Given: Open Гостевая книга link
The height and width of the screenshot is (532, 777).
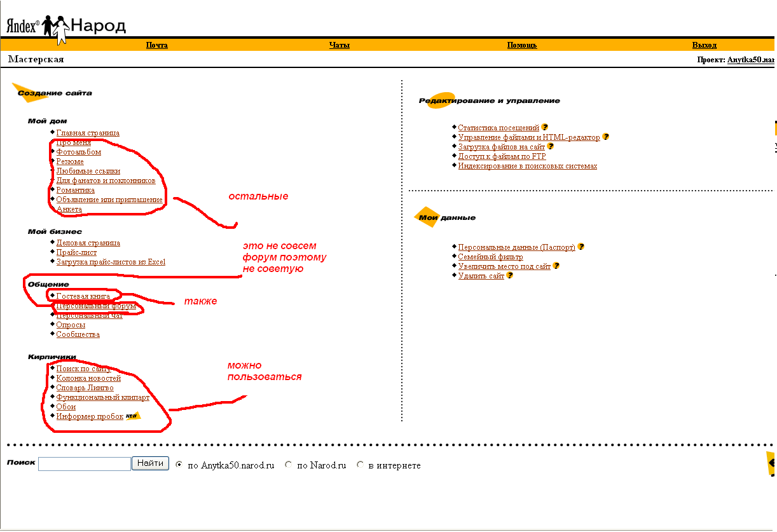Looking at the screenshot, I should tap(83, 296).
